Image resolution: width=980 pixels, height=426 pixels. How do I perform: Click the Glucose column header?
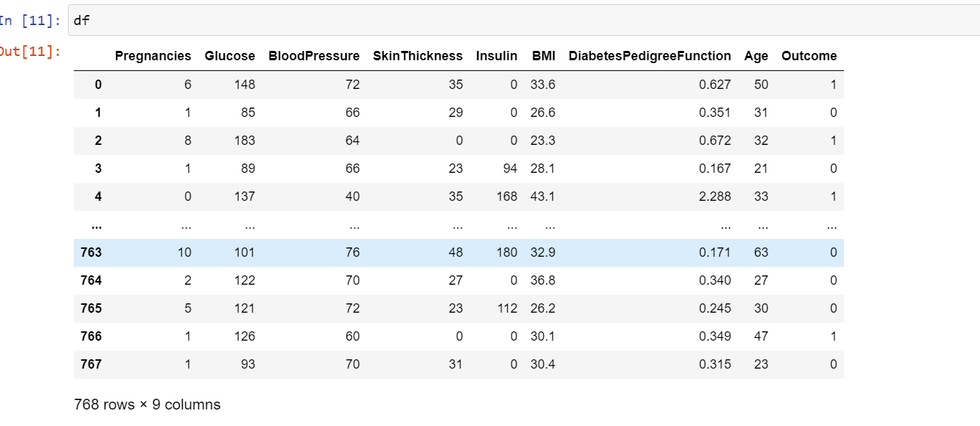click(x=230, y=56)
